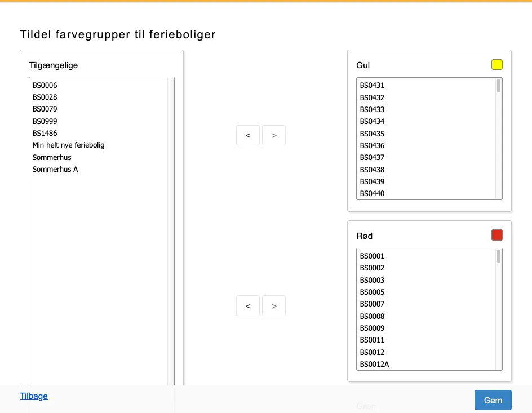Select BS0007 in the Rød list

click(x=372, y=304)
